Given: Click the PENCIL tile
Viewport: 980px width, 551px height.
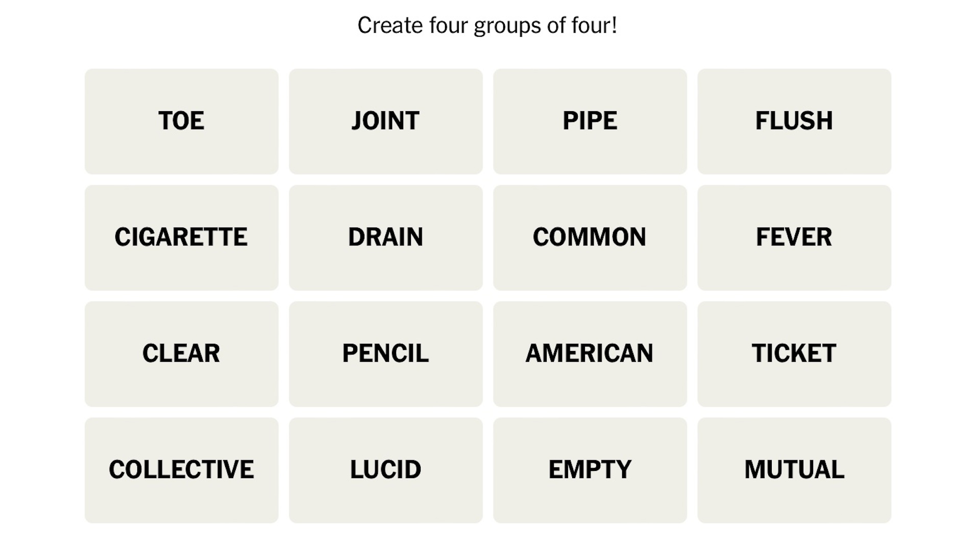Looking at the screenshot, I should [386, 353].
